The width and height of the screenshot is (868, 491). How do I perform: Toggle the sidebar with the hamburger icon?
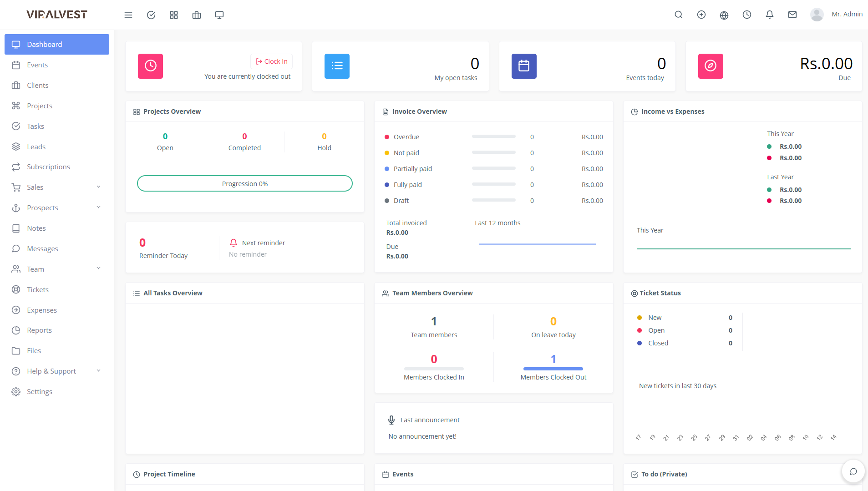[x=128, y=15]
